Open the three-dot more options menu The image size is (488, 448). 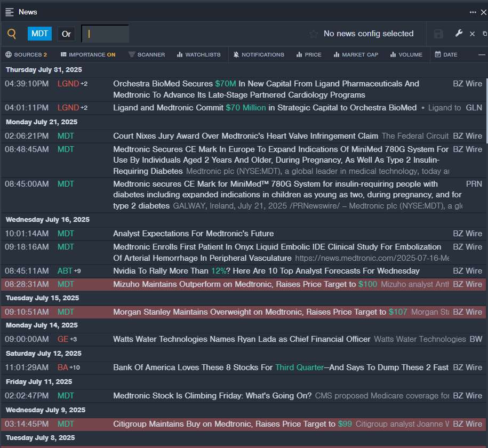pos(473,12)
